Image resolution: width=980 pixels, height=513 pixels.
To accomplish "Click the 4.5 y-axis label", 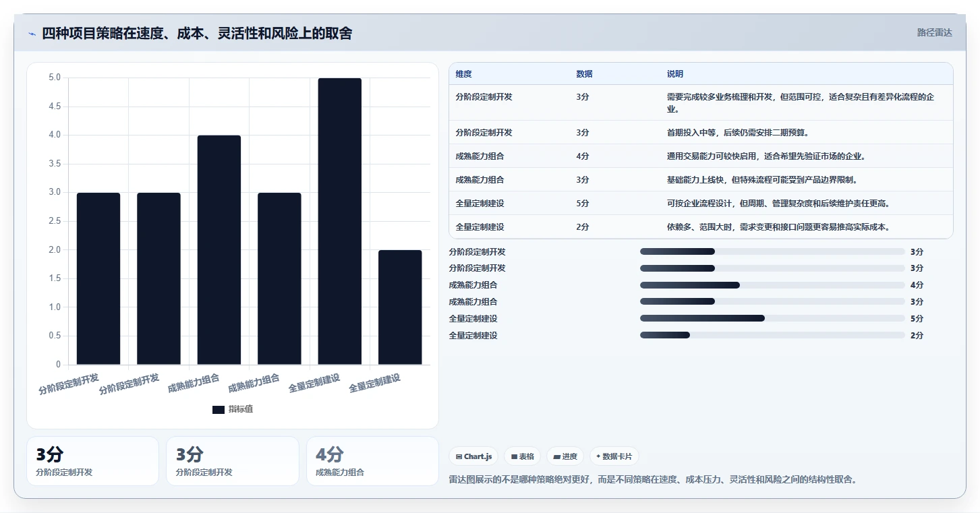I will (55, 107).
